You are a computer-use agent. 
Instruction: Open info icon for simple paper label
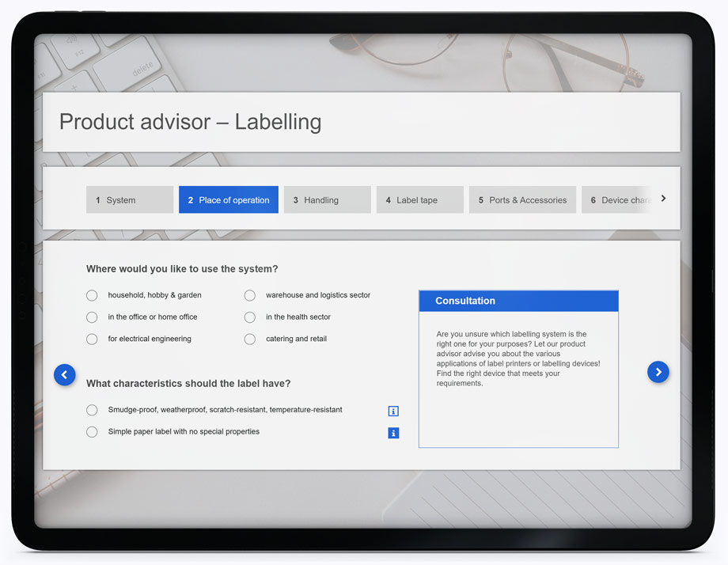pyautogui.click(x=393, y=433)
